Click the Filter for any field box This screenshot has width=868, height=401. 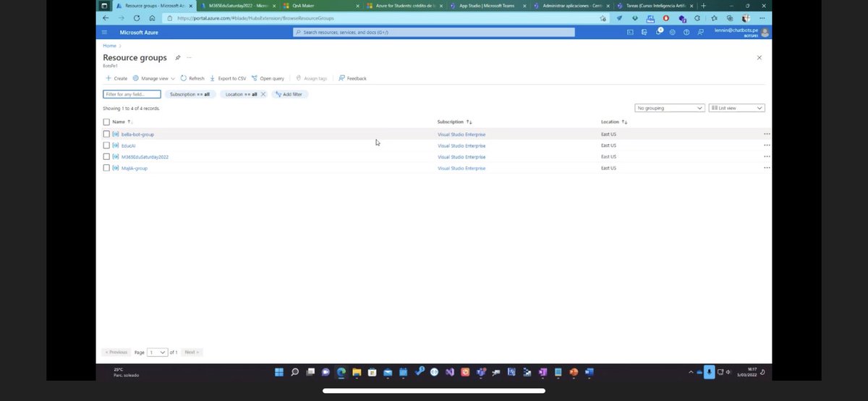click(x=132, y=94)
